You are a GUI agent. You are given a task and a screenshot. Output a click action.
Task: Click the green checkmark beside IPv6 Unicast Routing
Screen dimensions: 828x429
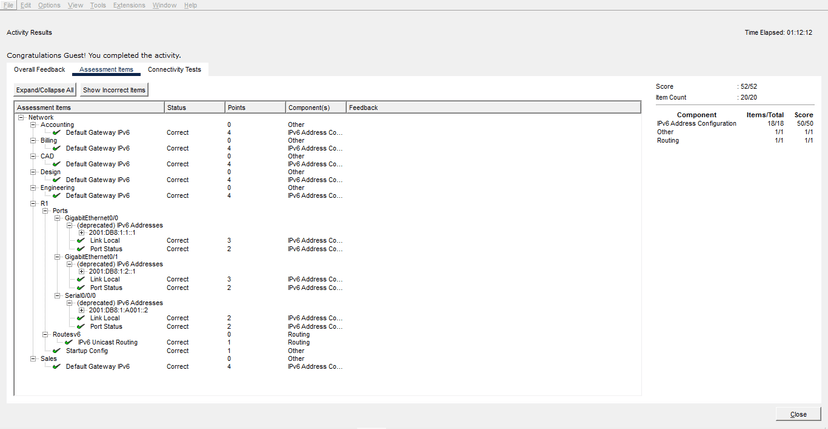pos(70,342)
